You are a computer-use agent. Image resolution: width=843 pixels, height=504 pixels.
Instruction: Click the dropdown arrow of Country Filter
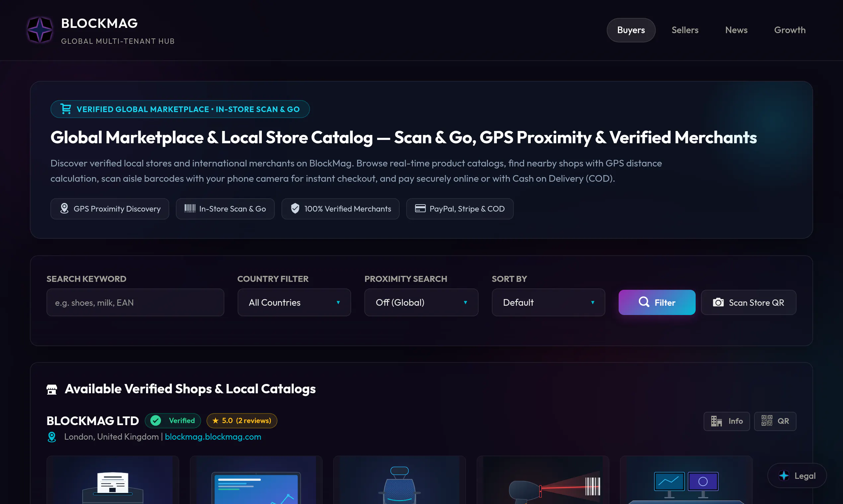(x=338, y=303)
